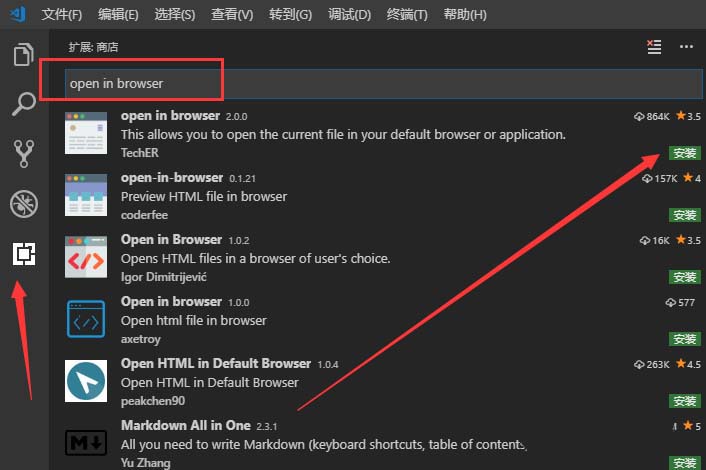Clear extension search results icon
This screenshot has height=470, width=706.
coord(654,47)
